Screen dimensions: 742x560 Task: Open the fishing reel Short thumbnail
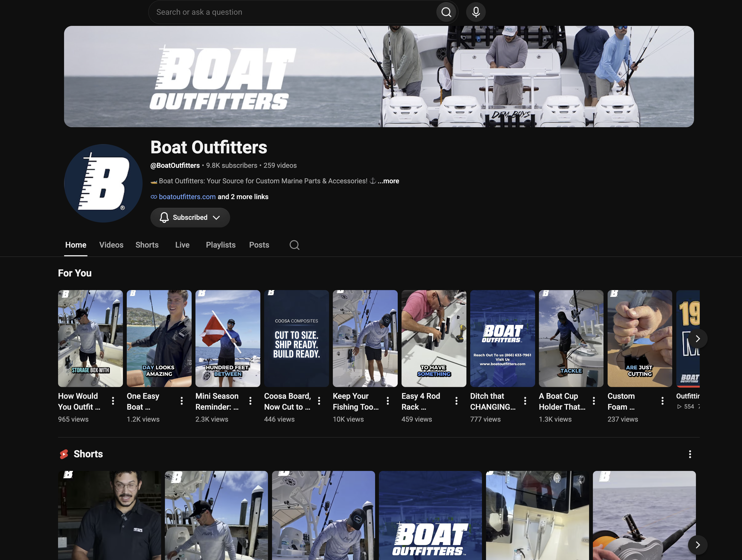pos(644,515)
